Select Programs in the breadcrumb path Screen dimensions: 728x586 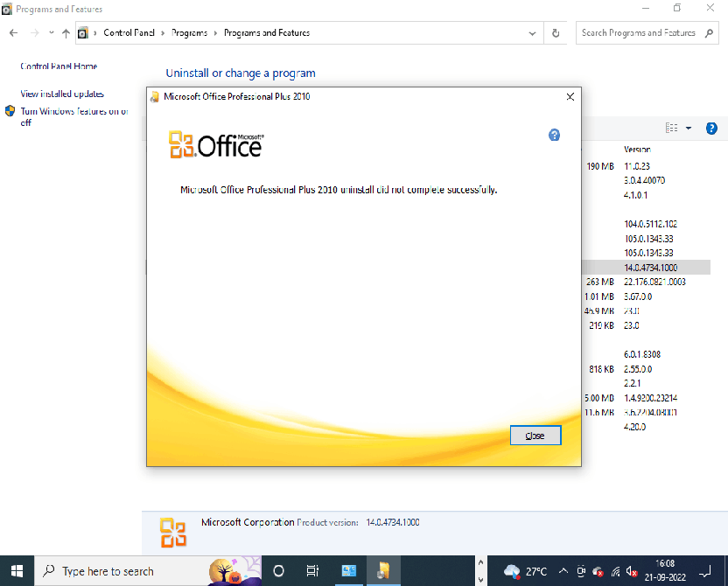pos(191,33)
